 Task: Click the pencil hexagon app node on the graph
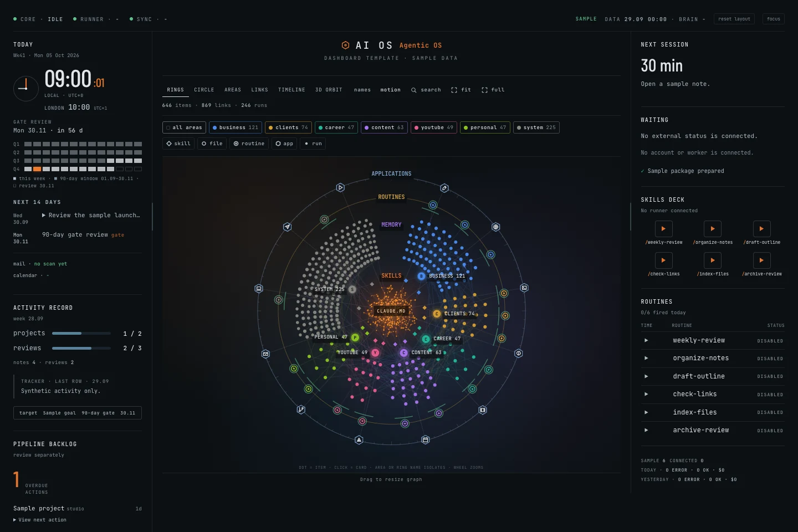click(444, 188)
